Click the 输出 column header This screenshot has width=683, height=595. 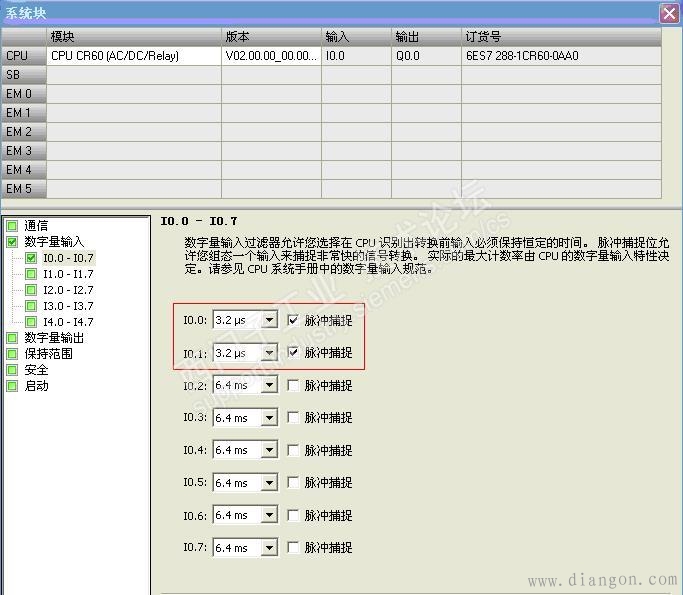tap(426, 37)
